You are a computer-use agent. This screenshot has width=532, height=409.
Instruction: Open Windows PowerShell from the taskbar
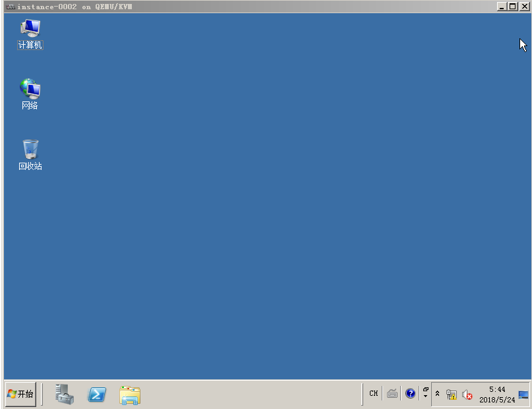point(97,395)
